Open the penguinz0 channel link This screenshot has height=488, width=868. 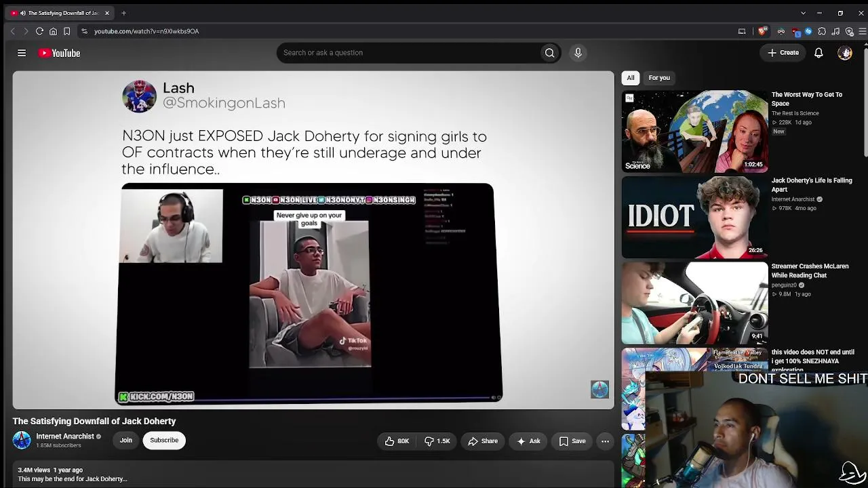coord(785,285)
